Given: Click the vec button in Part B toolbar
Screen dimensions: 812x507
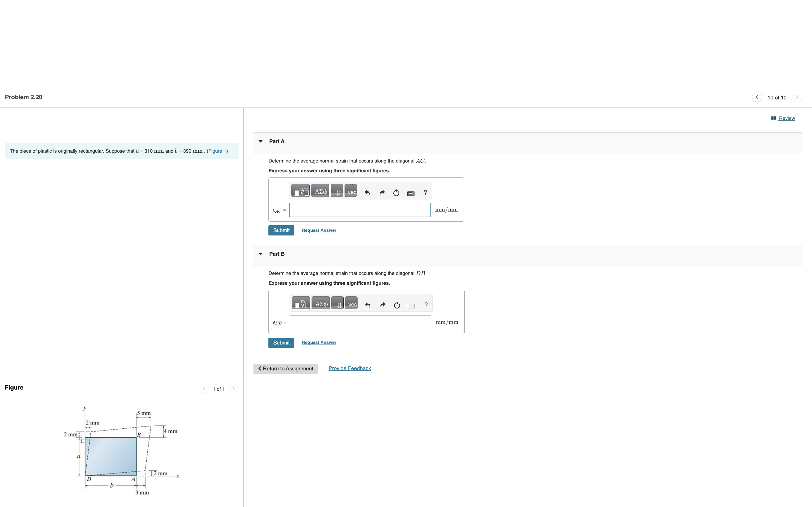Looking at the screenshot, I should tap(352, 304).
